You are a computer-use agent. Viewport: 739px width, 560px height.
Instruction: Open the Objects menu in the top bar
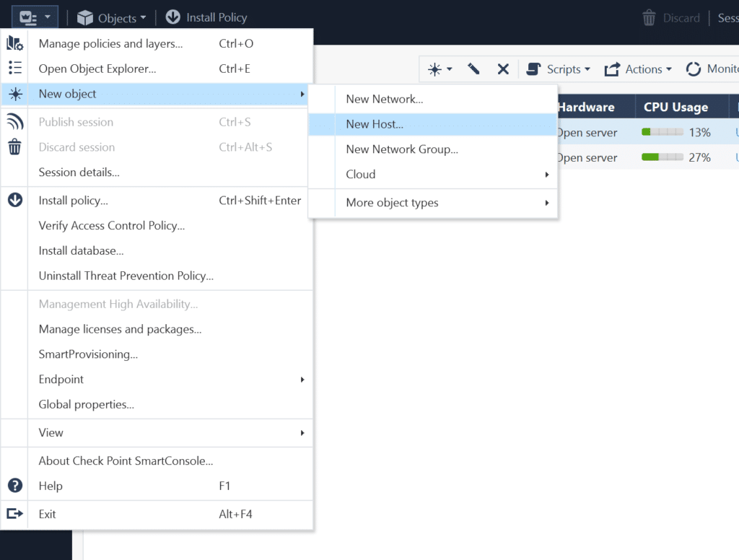pos(111,17)
